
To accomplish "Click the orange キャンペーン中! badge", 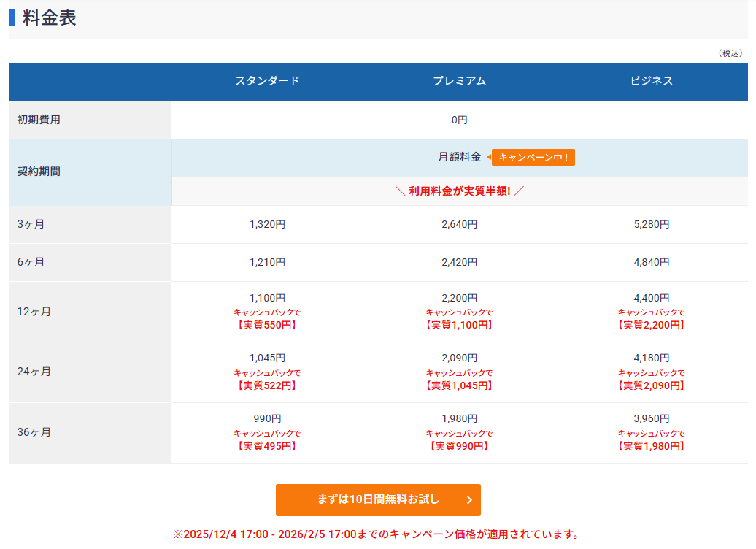I will point(533,157).
